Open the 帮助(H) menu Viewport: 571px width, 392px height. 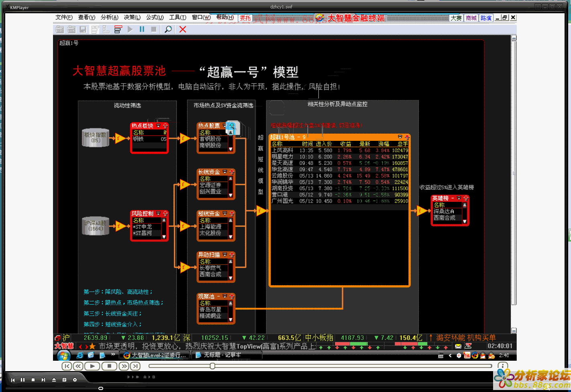(225, 17)
